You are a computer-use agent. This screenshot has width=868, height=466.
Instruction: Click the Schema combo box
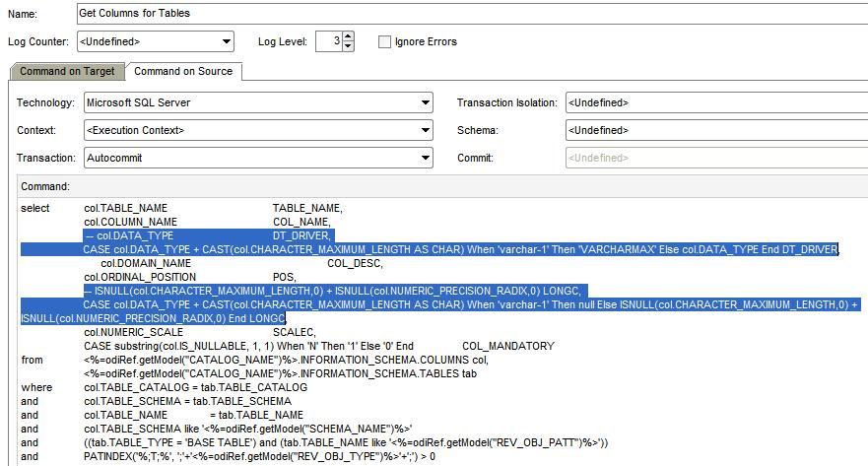coord(717,130)
